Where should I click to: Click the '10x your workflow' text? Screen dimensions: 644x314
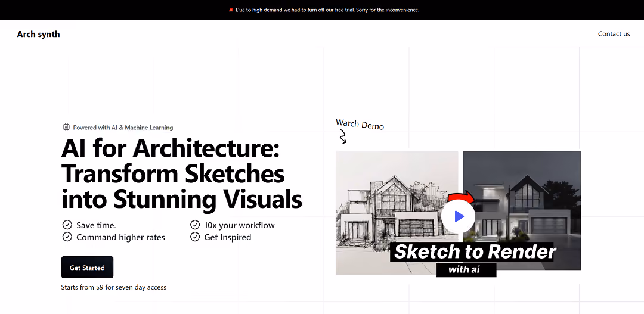240,225
